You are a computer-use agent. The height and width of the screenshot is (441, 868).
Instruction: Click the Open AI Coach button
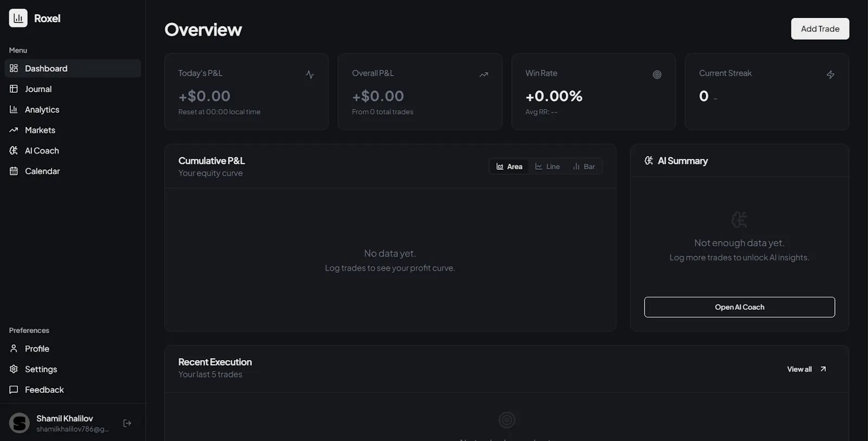739,307
